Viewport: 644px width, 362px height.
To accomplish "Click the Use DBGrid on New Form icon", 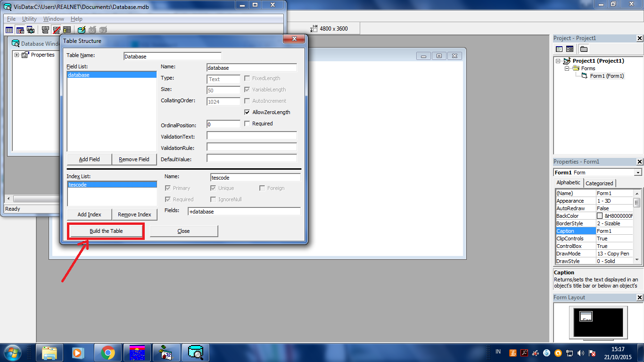I will click(66, 30).
